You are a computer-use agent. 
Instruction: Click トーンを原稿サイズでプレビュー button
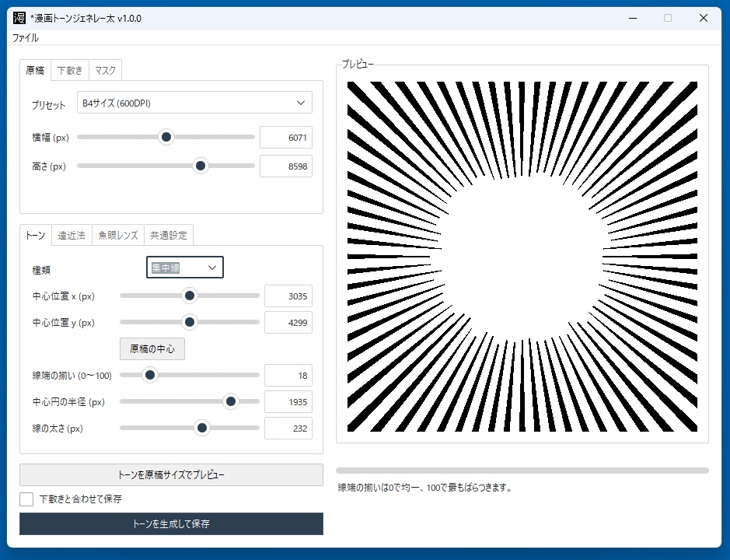(171, 474)
